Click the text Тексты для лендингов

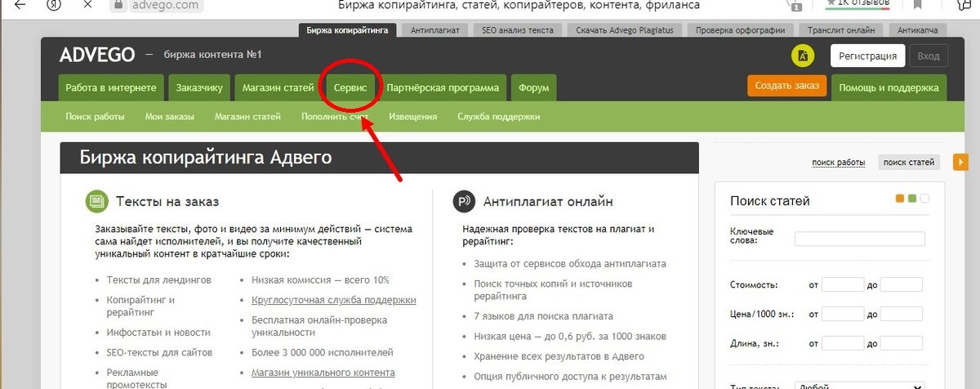(158, 279)
